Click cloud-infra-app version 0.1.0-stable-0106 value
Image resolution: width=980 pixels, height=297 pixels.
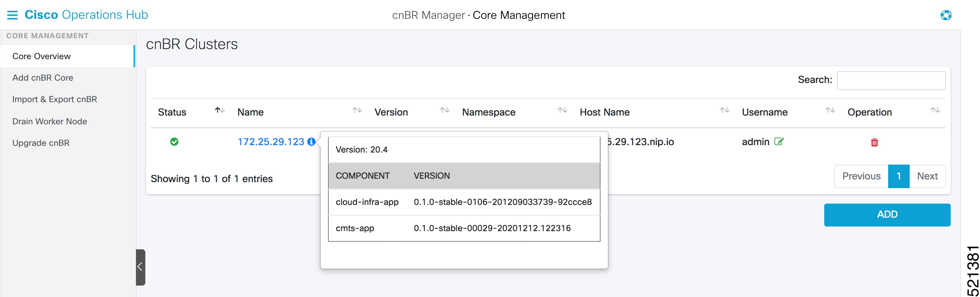(x=503, y=202)
